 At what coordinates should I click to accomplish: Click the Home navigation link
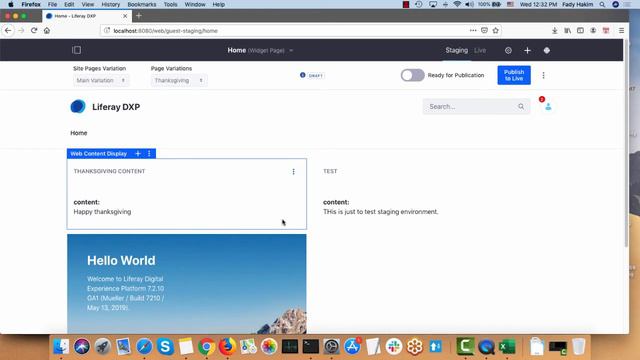click(78, 133)
